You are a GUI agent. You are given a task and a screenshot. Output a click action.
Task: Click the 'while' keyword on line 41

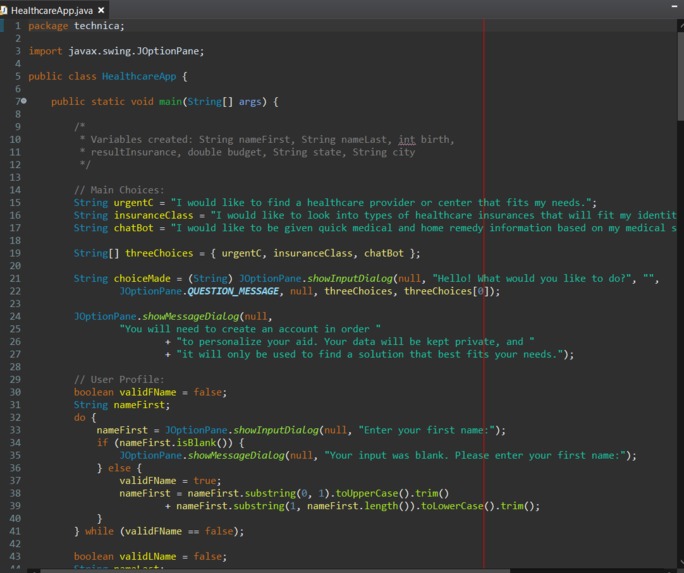pos(99,532)
